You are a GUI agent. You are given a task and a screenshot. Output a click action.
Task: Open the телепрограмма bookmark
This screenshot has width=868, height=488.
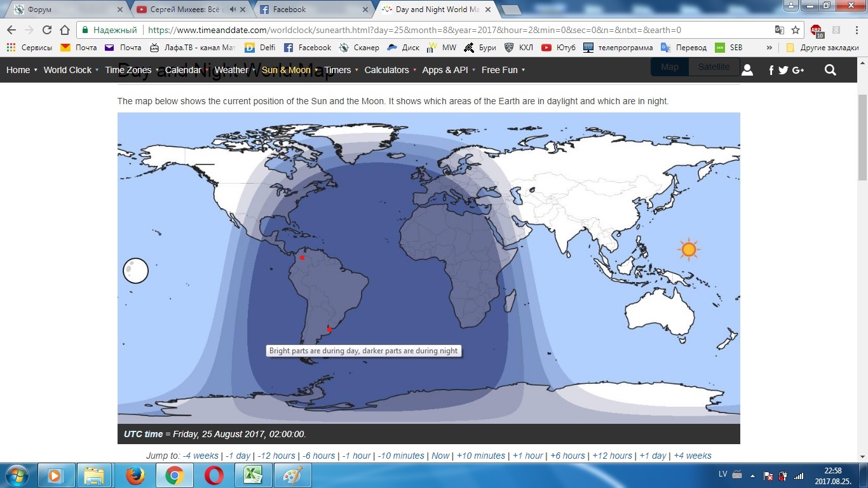click(x=618, y=48)
